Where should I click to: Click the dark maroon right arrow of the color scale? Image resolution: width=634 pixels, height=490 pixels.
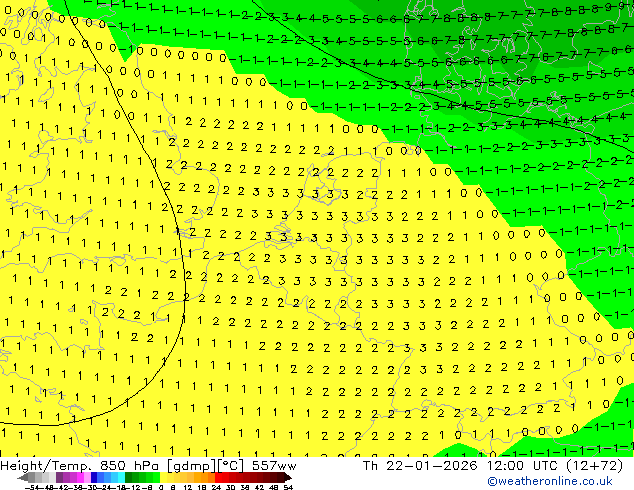click(x=288, y=477)
